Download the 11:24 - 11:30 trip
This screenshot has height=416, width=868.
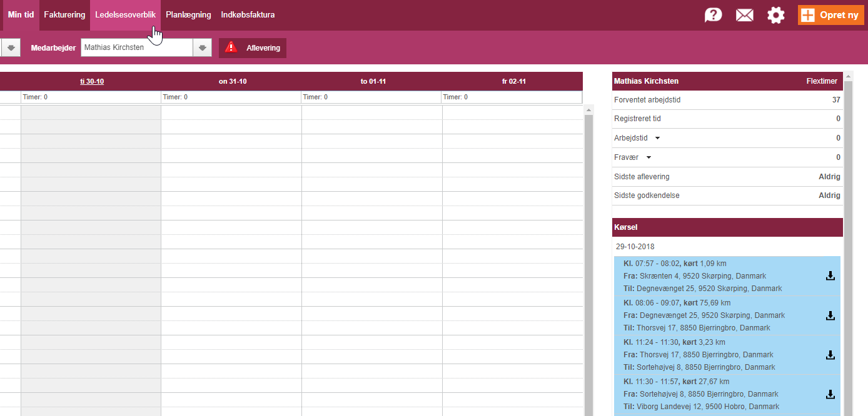830,355
